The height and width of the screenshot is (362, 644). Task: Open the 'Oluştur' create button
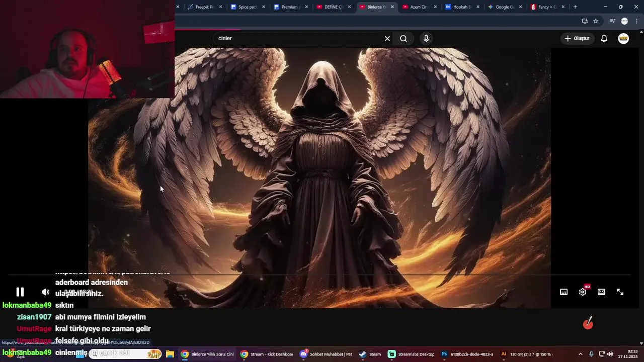577,38
